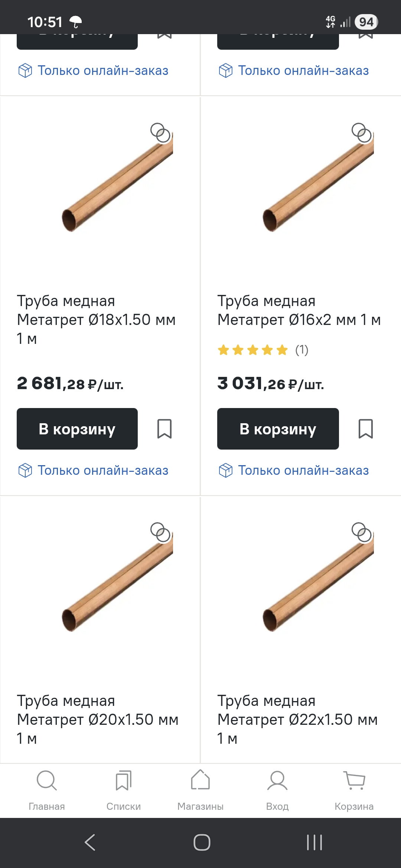This screenshot has width=401, height=868.
Task: View five-star rating of Ø16x2 pipe
Action: [x=253, y=350]
